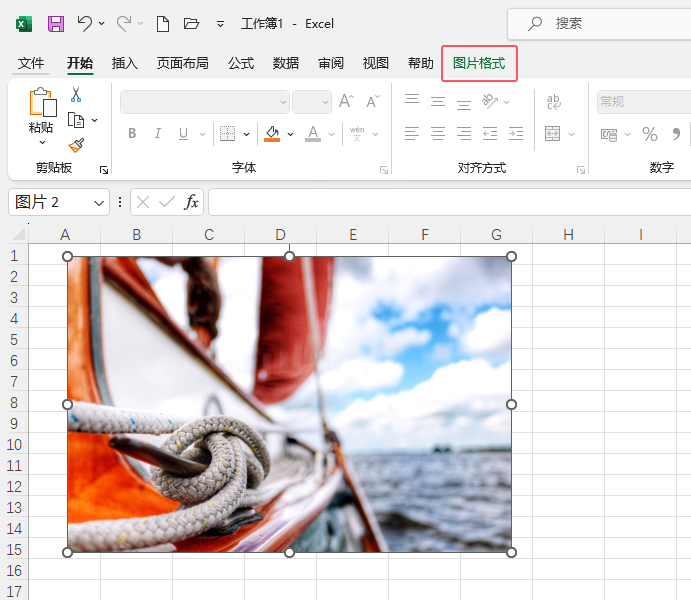Click the merge and center icon
The width and height of the screenshot is (691, 600).
[x=553, y=133]
